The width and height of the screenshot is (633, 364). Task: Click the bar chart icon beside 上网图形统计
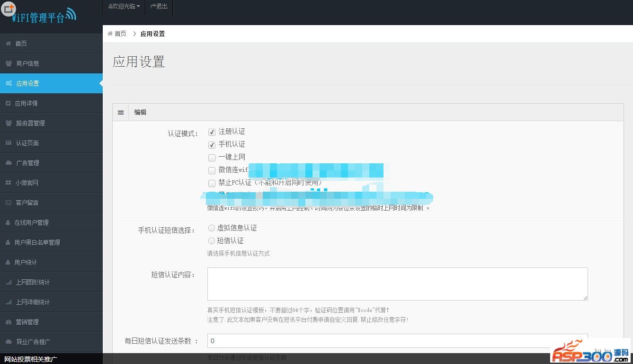tap(9, 282)
